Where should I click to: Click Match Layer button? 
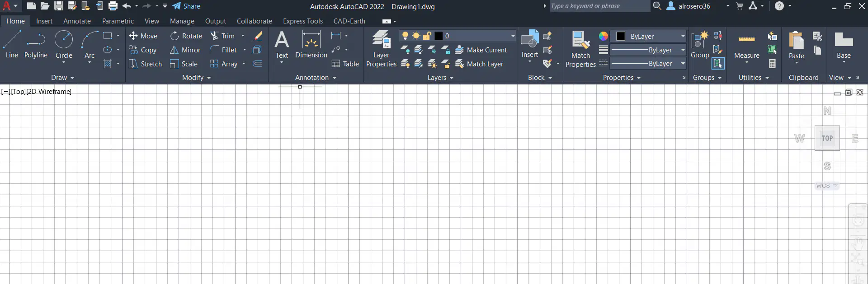pyautogui.click(x=479, y=64)
